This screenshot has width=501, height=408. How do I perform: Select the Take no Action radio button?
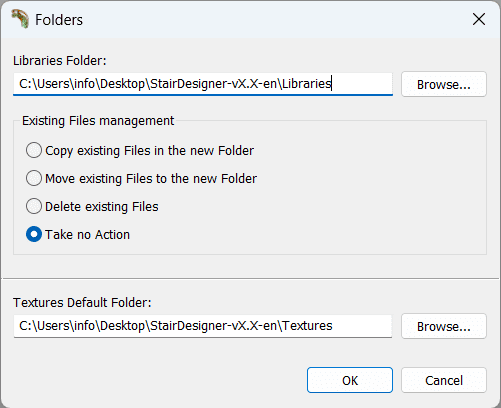click(34, 234)
